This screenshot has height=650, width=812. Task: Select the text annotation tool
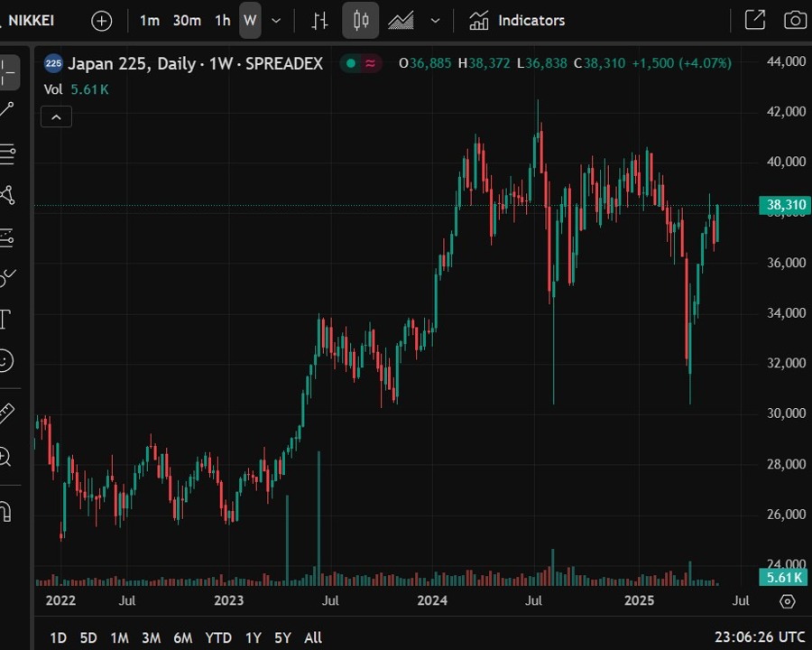5,319
